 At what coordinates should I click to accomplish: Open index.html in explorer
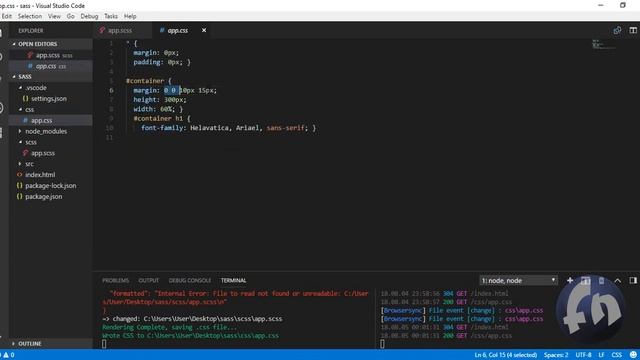[51, 174]
